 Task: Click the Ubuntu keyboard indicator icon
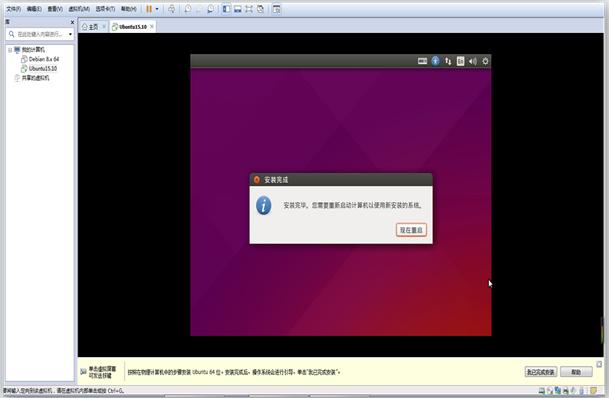pos(422,61)
